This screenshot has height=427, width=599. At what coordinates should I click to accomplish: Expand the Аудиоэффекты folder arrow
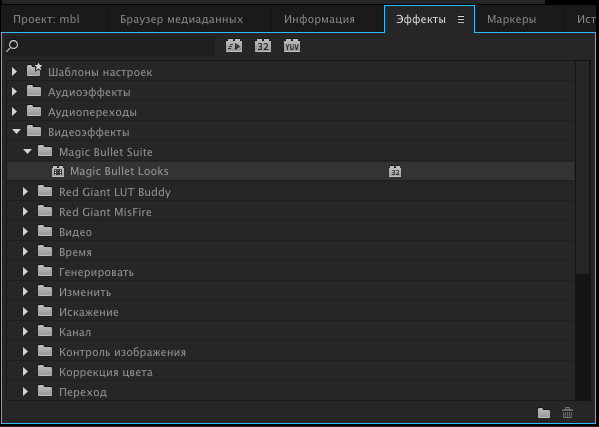click(x=15, y=92)
